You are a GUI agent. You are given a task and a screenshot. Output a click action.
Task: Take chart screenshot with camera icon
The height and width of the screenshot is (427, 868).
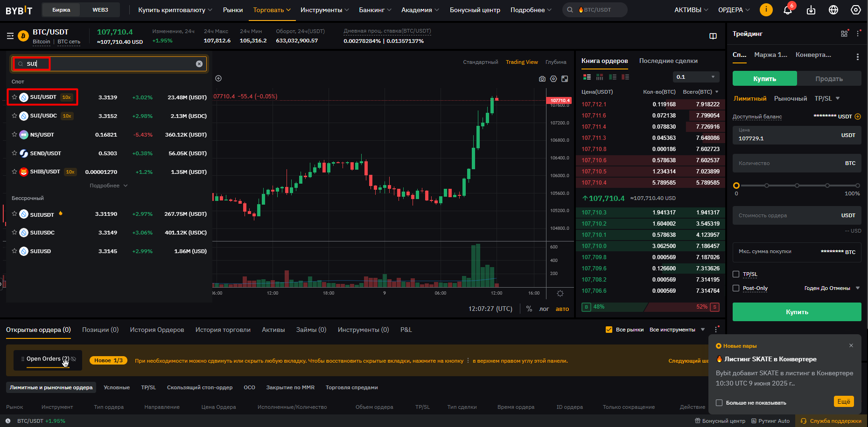pos(542,79)
